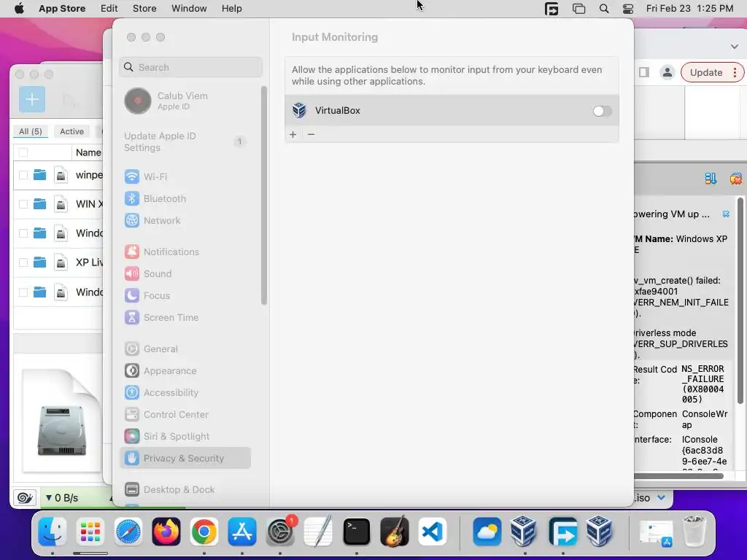This screenshot has height=560, width=747.
Task: Click VirtualBox delete-all notifications icon
Action: 735,179
